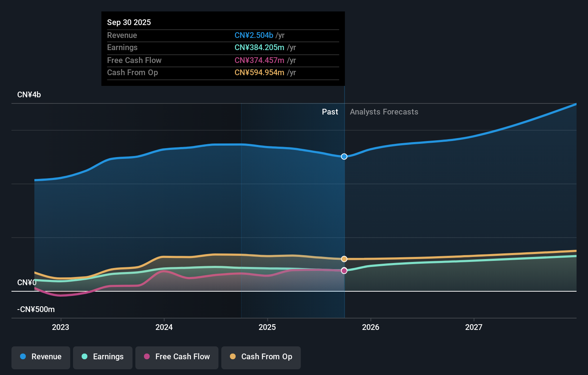
Task: Click the blue Revenue legend dot
Action: (x=22, y=357)
